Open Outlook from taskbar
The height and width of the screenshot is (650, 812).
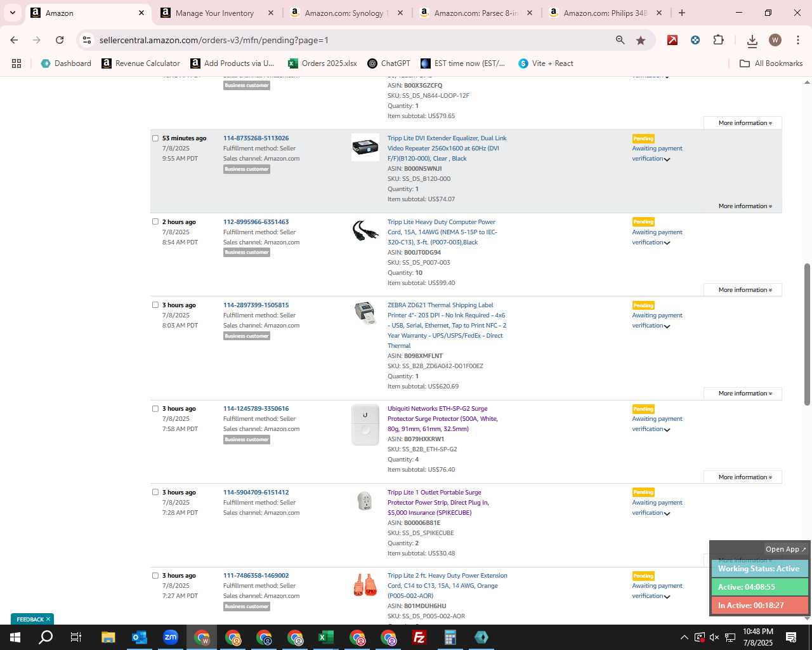pos(139,637)
